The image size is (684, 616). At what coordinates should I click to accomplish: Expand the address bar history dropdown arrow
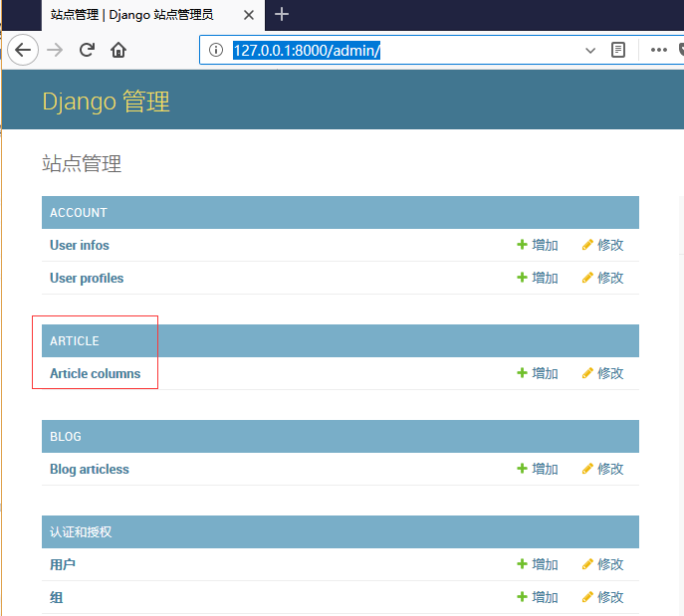tap(590, 51)
